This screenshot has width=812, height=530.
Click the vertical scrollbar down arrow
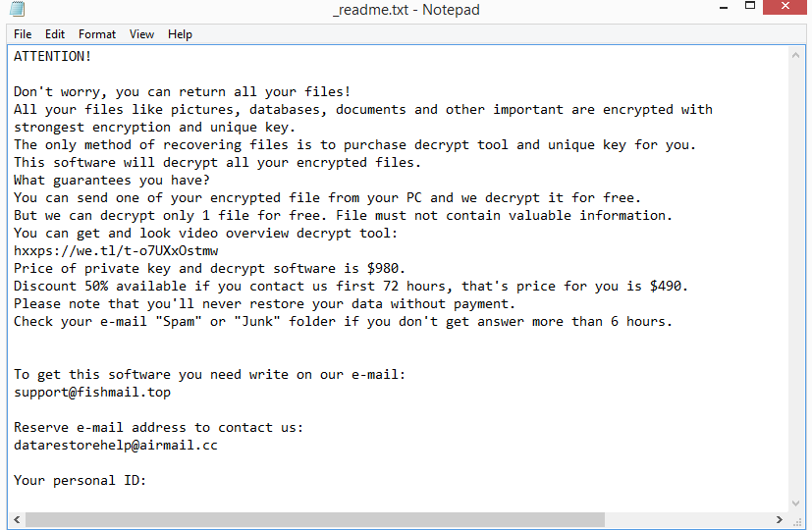pyautogui.click(x=798, y=503)
